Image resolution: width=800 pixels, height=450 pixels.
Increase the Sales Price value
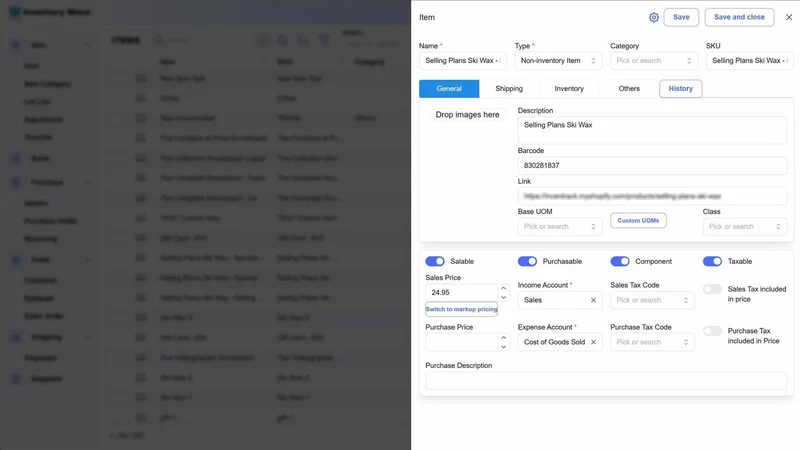click(x=504, y=288)
